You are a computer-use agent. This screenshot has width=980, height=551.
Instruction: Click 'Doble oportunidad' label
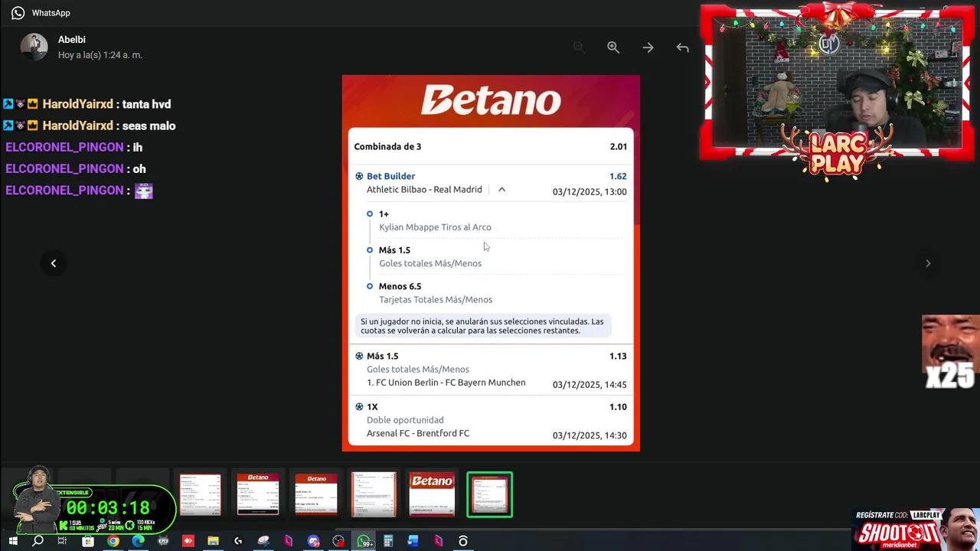click(405, 420)
